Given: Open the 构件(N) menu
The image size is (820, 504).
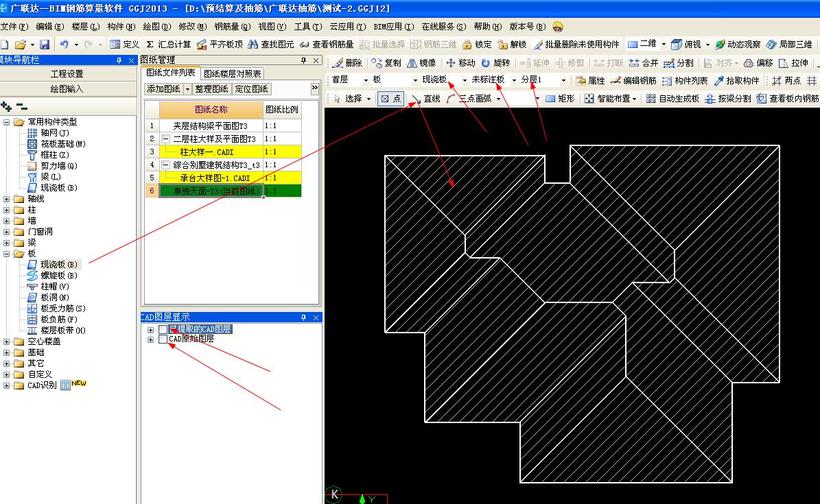Looking at the screenshot, I should [121, 27].
